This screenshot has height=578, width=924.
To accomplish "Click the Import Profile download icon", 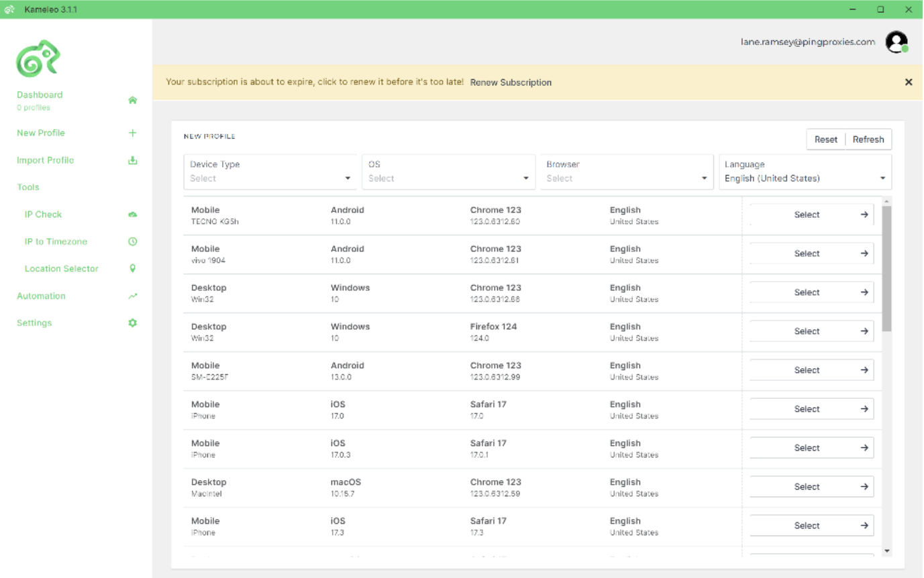I will coord(133,160).
